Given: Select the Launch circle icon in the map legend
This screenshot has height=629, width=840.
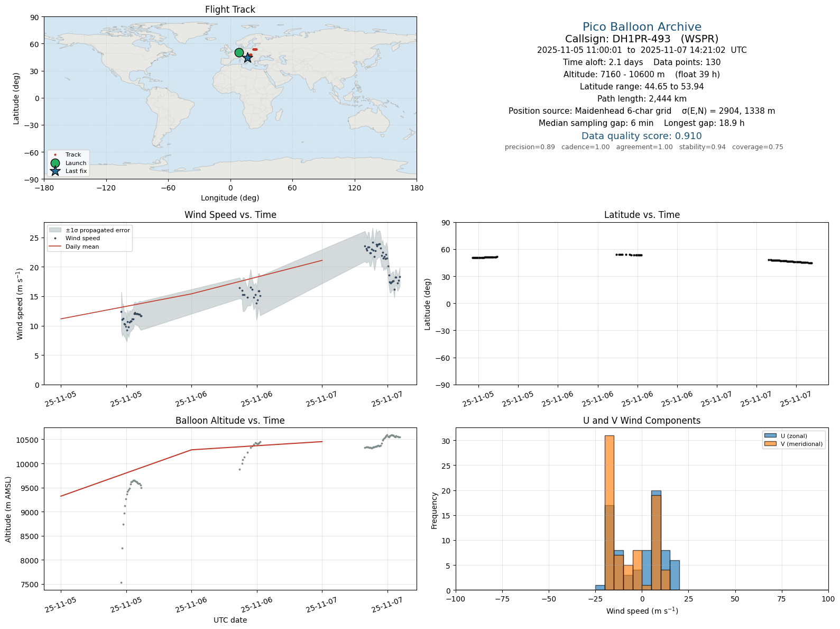Looking at the screenshot, I should [55, 163].
